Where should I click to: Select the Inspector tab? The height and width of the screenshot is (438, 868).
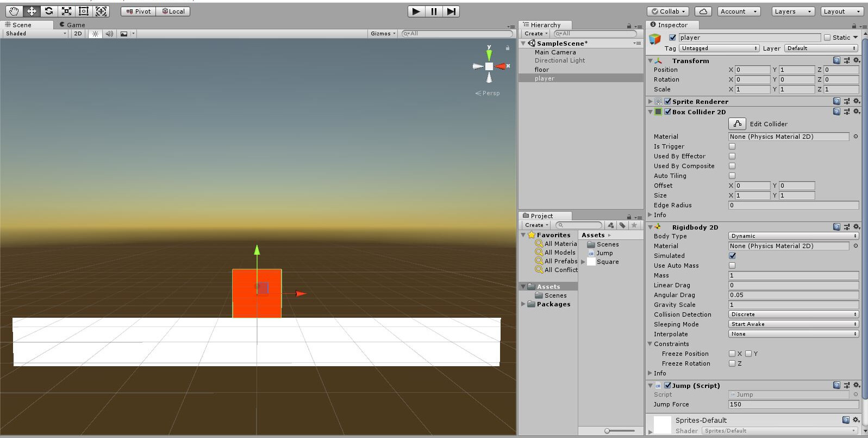click(672, 24)
